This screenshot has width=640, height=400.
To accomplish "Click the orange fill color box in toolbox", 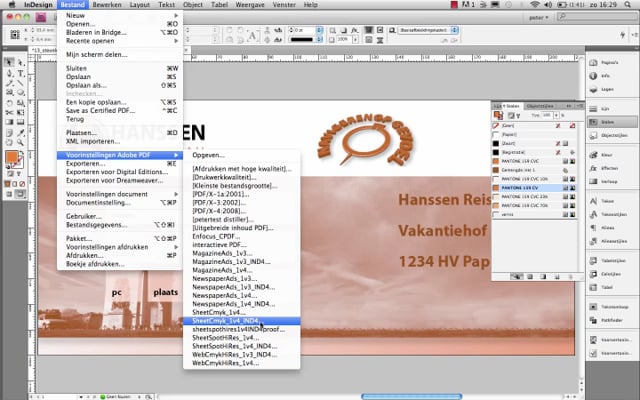I will pos(11,157).
